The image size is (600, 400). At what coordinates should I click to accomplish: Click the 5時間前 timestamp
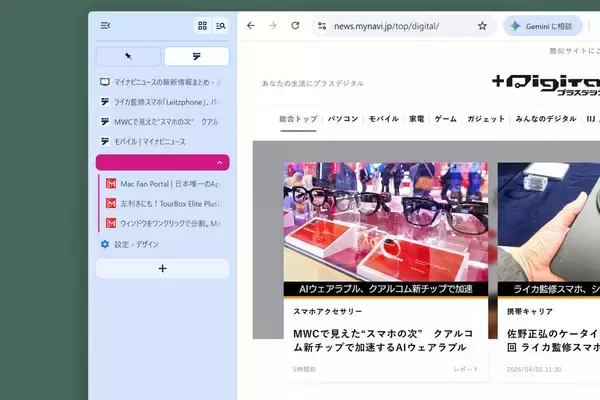tap(304, 369)
